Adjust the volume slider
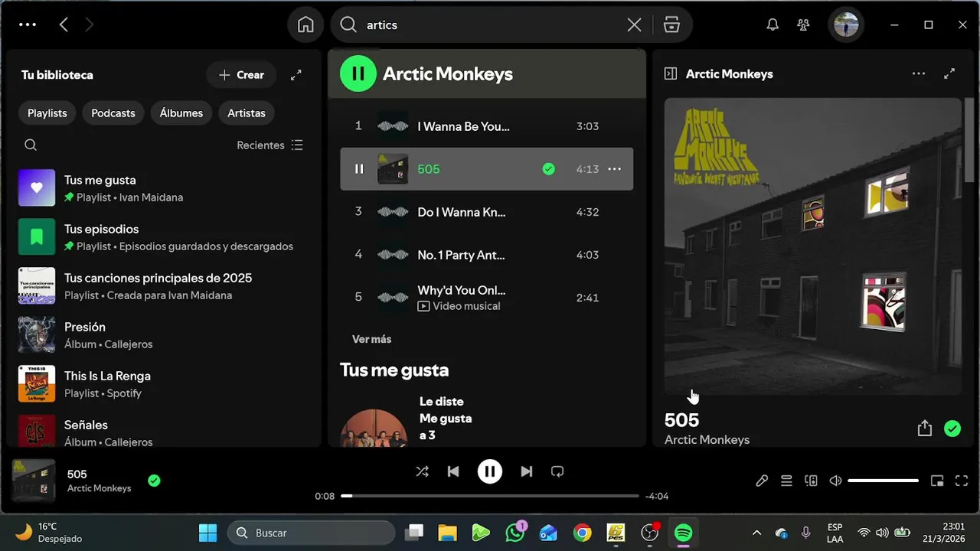 884,481
